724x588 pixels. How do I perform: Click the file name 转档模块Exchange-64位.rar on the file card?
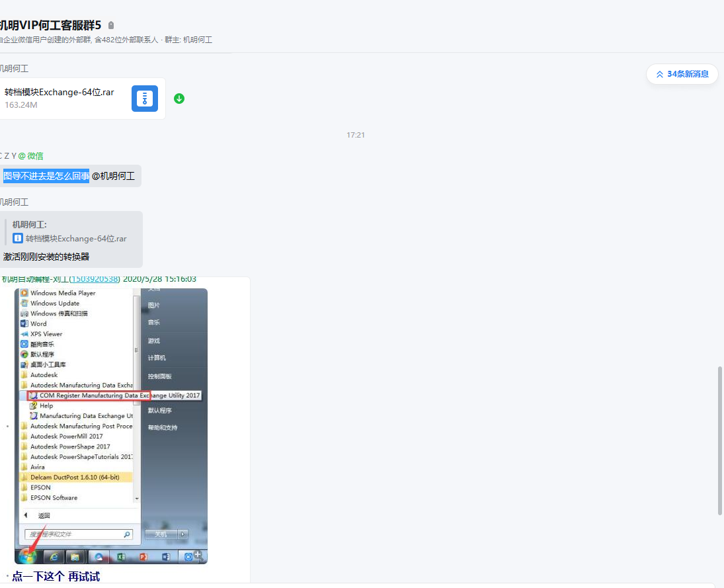point(59,93)
